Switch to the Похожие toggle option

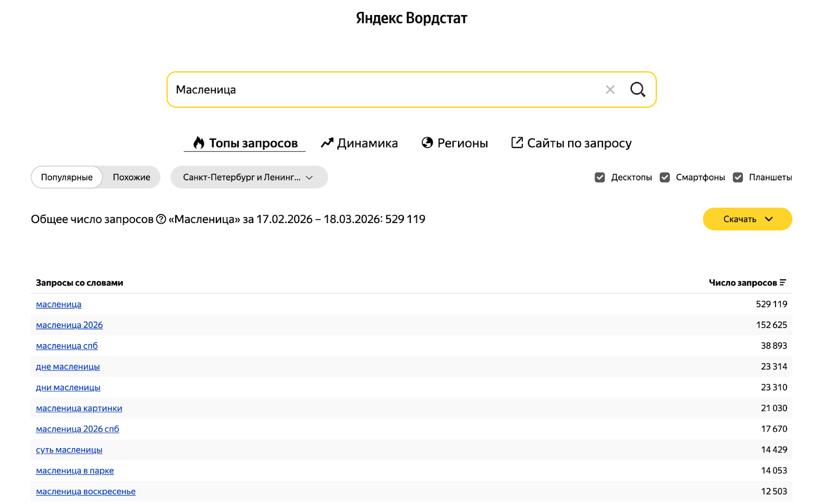(131, 177)
